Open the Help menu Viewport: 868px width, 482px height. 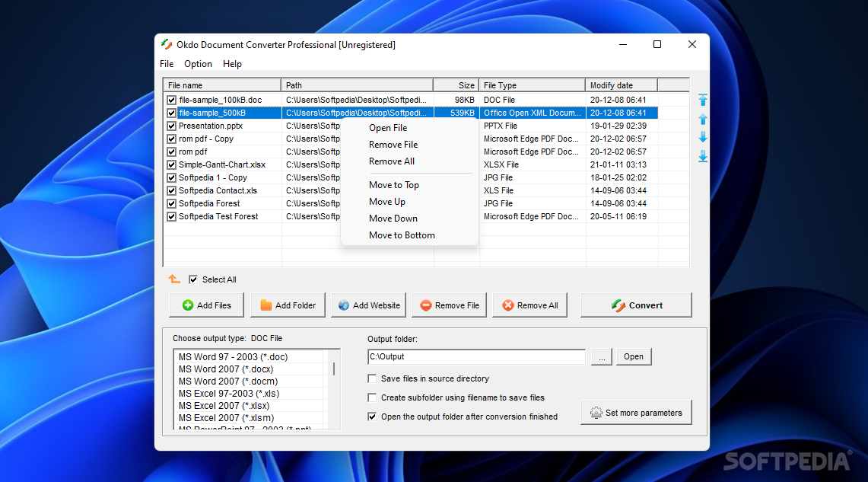[233, 64]
